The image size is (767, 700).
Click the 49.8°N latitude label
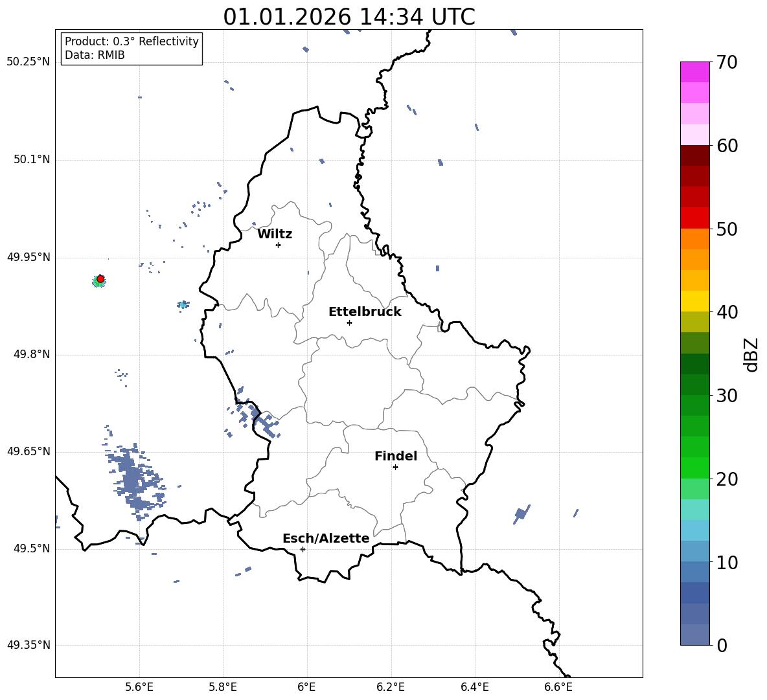tap(31, 354)
